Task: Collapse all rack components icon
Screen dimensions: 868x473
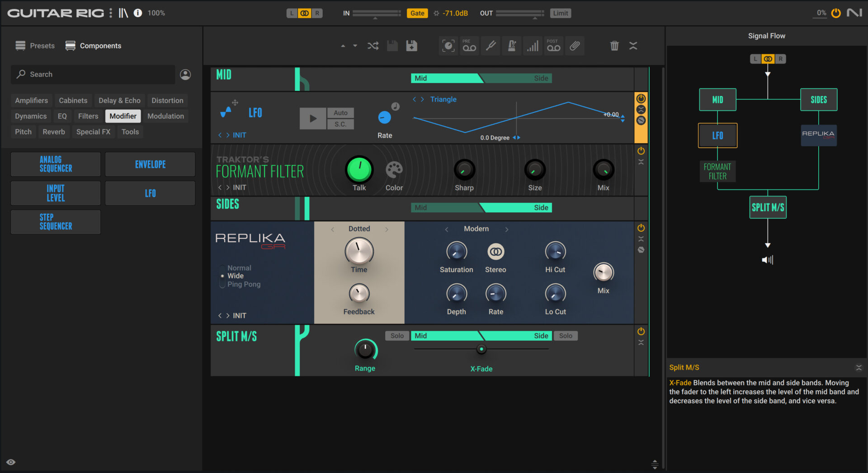Action: 633,46
